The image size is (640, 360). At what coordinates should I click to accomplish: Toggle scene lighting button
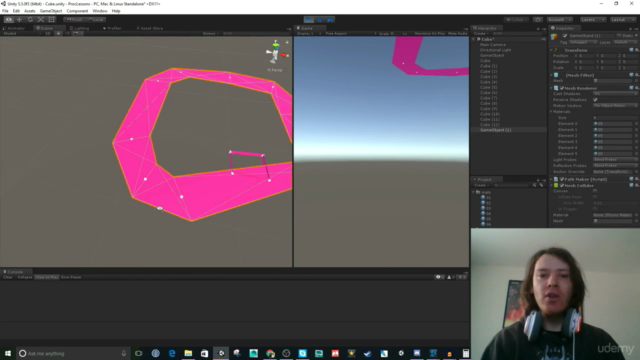(58, 33)
